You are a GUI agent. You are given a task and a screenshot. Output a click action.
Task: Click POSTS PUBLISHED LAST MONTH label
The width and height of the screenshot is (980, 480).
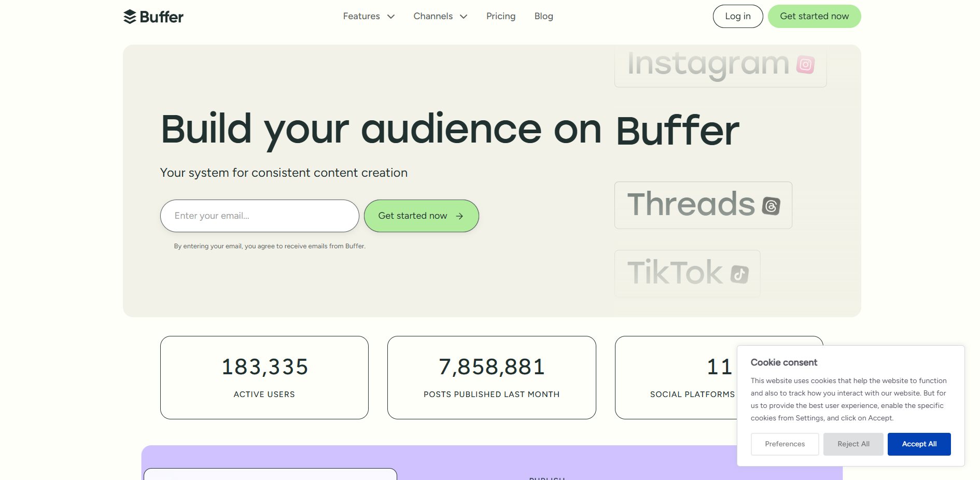492,394
